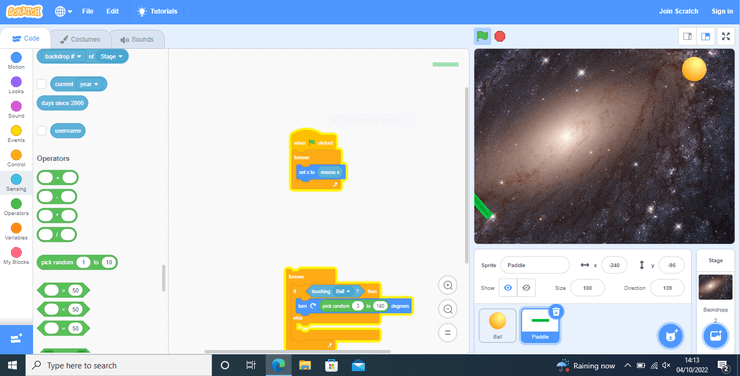The image size is (740, 376).
Task: Enter full screen stage mode
Action: pyautogui.click(x=726, y=36)
